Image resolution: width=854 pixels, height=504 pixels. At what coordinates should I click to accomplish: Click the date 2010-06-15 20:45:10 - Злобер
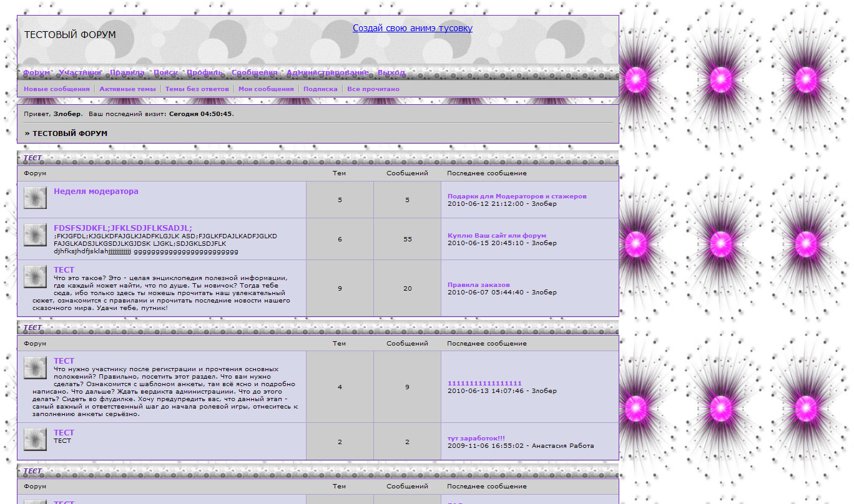point(502,243)
